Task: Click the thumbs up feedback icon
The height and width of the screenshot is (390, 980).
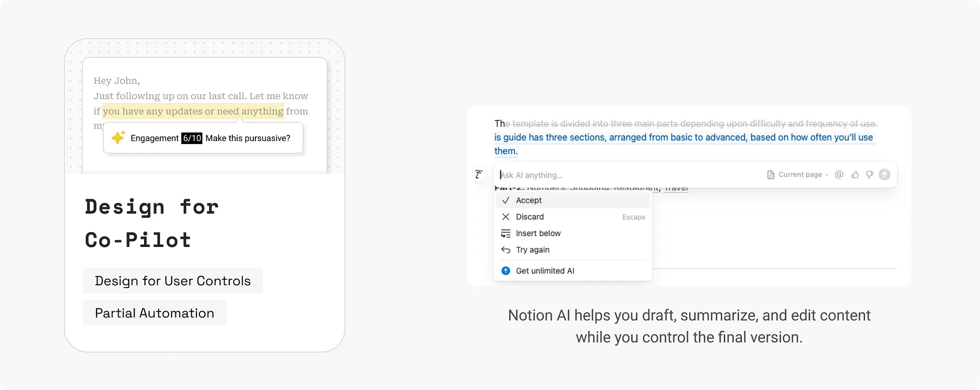Action: tap(855, 175)
